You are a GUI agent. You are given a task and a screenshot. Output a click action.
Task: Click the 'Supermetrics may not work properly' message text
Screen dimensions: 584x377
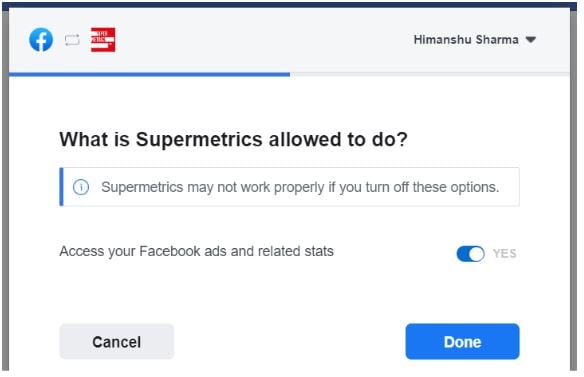click(x=300, y=187)
